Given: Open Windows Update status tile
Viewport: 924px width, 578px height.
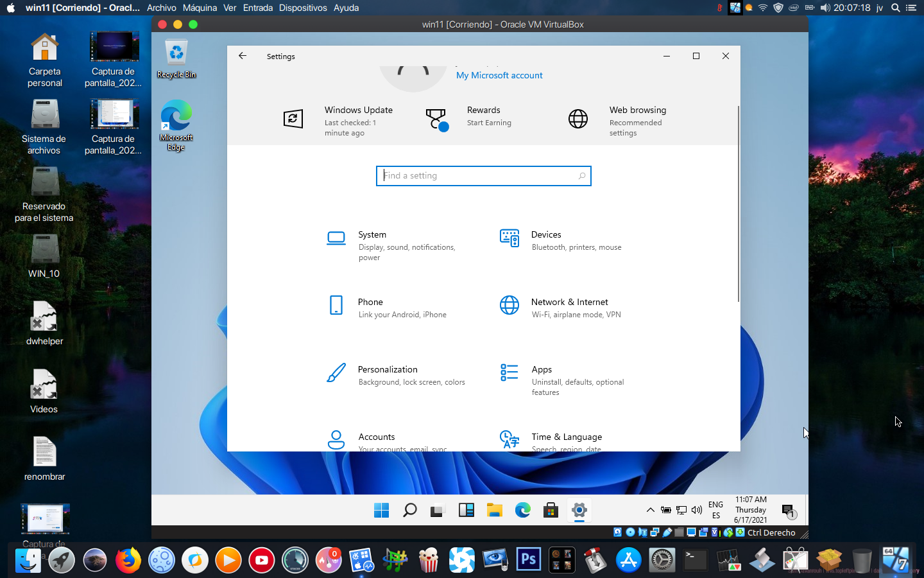Looking at the screenshot, I should point(339,121).
